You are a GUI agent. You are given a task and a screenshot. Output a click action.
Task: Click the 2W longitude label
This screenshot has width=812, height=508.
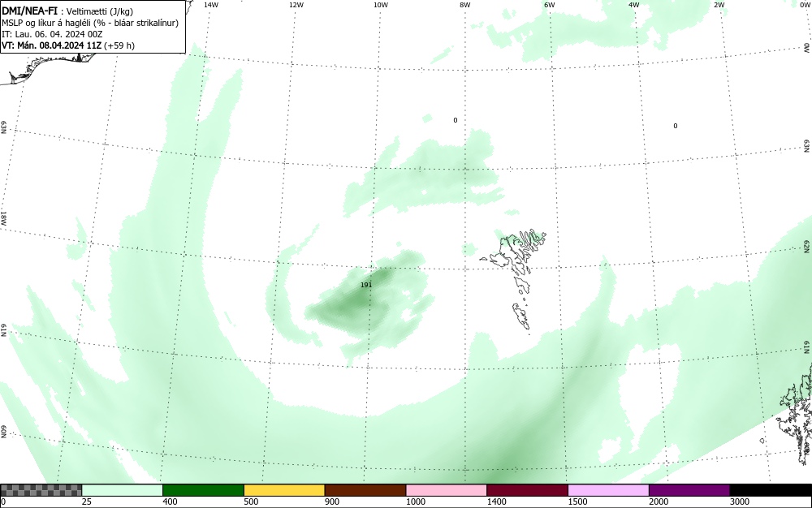pos(719,5)
